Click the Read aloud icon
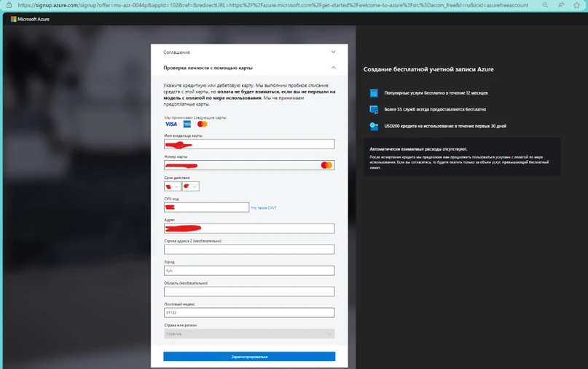 [x=561, y=5]
